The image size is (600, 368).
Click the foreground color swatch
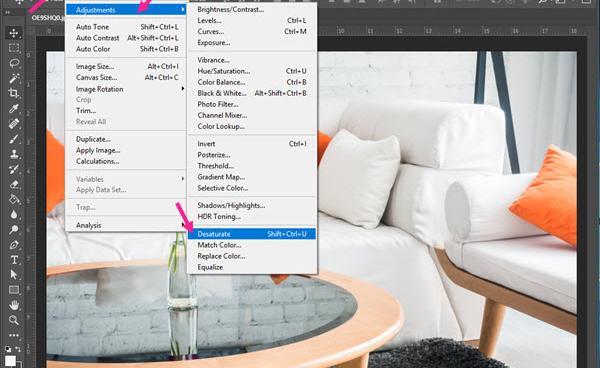point(10,361)
